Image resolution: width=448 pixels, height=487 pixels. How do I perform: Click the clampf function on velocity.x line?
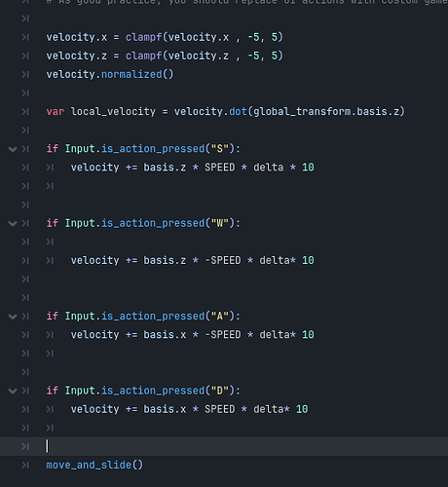point(144,37)
